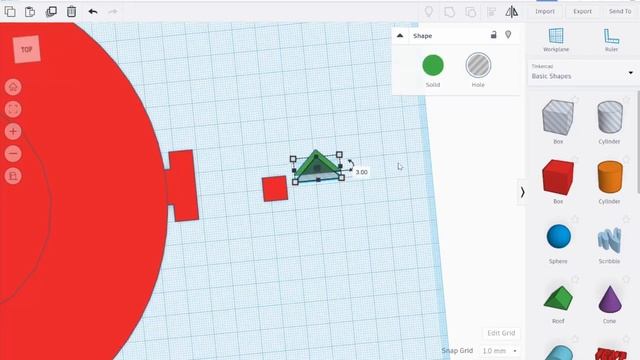Open Snap Grid 1.0 mm dropdown

pos(499,351)
